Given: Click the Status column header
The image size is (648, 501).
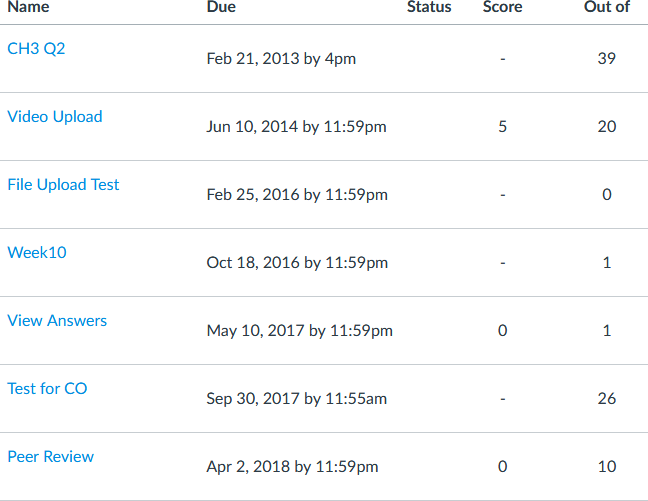Looking at the screenshot, I should tap(429, 7).
